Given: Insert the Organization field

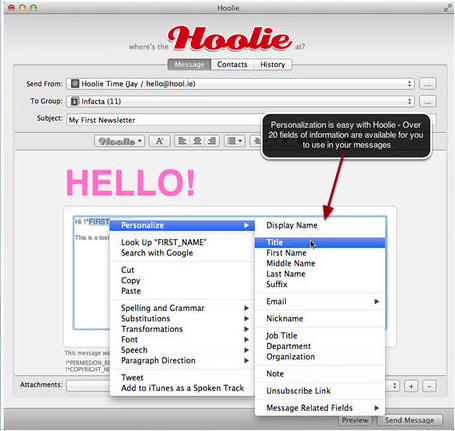Looking at the screenshot, I should coord(320,357).
